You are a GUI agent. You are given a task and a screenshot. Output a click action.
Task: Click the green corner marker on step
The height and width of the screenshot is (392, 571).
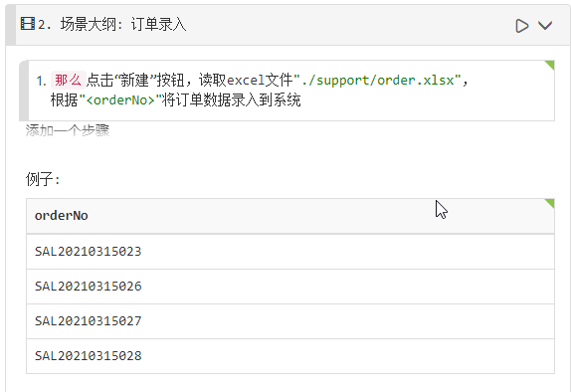550,65
